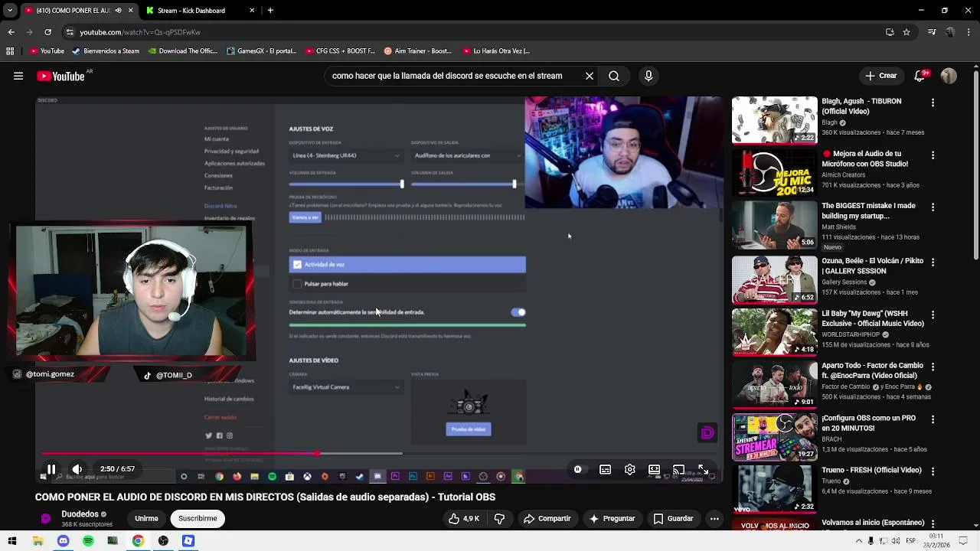Viewport: 980px width, 551px height.
Task: Open the YouTube guide hamburger menu
Action: (18, 76)
